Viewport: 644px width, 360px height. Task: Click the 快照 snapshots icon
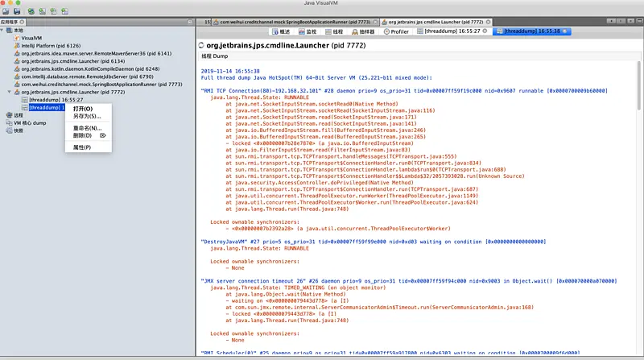tap(9, 130)
